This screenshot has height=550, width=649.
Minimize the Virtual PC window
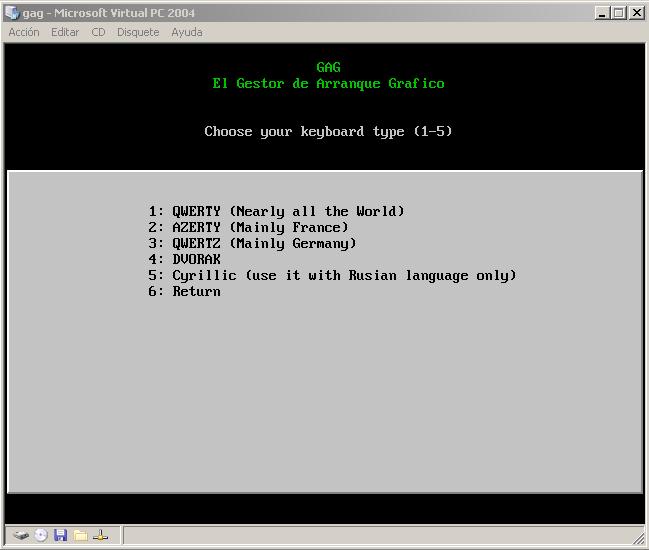(x=602, y=13)
